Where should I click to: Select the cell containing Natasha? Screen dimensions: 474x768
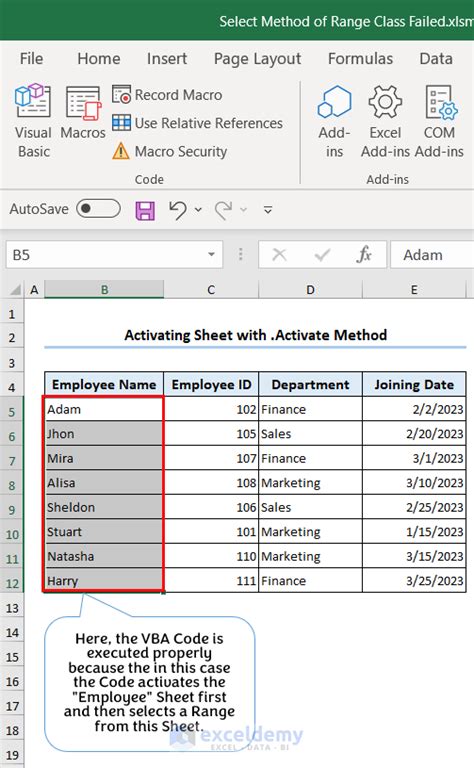tap(104, 556)
